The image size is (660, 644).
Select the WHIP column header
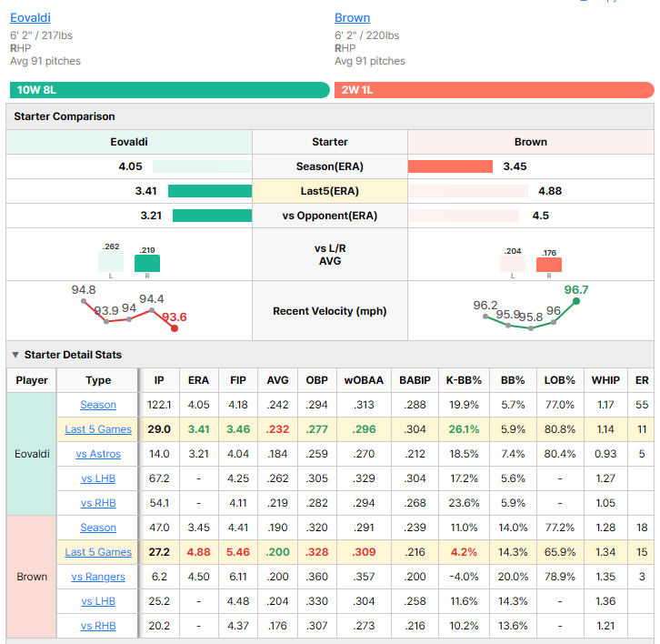605,380
